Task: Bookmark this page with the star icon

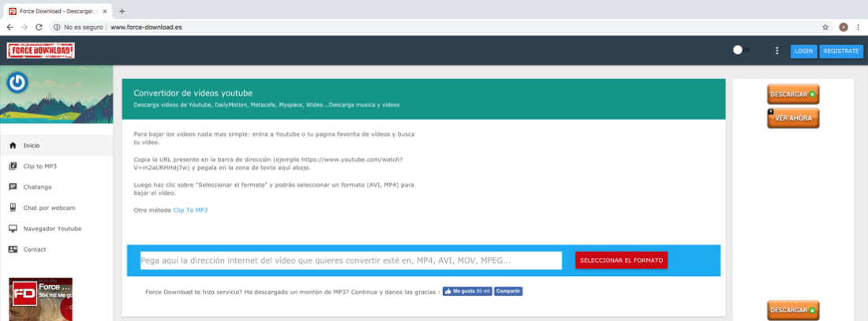Action: pyautogui.click(x=825, y=27)
